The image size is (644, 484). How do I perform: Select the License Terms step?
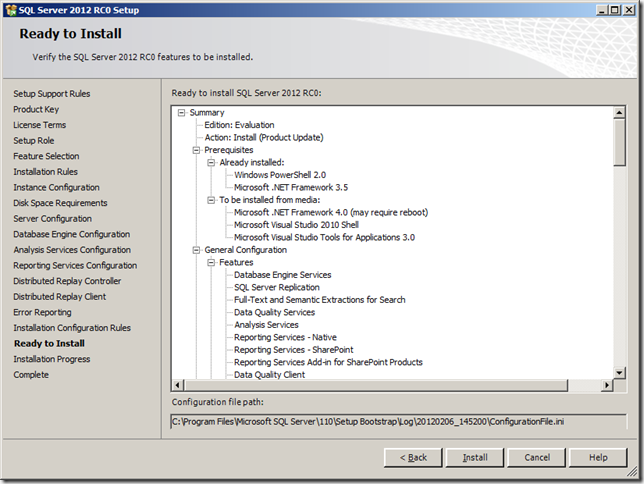[x=39, y=125]
